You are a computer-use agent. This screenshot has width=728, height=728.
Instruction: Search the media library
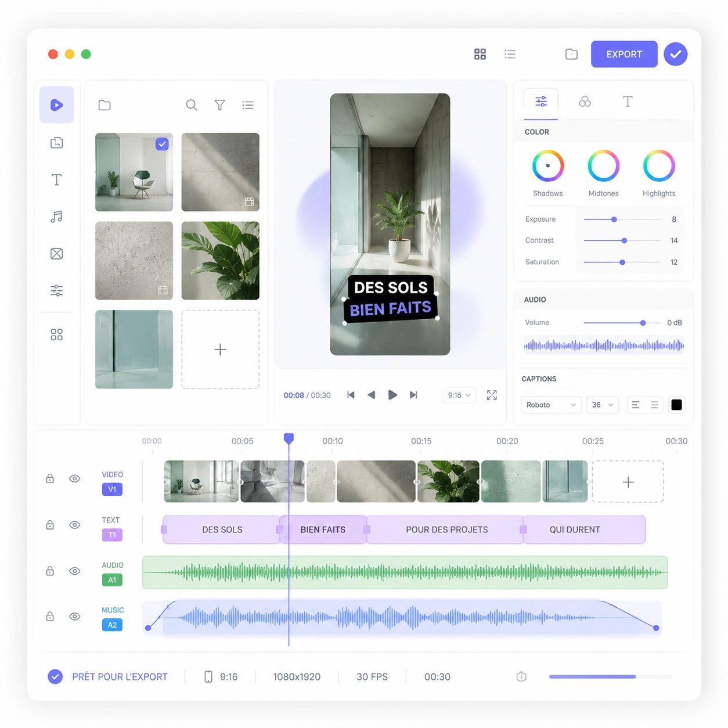click(192, 105)
